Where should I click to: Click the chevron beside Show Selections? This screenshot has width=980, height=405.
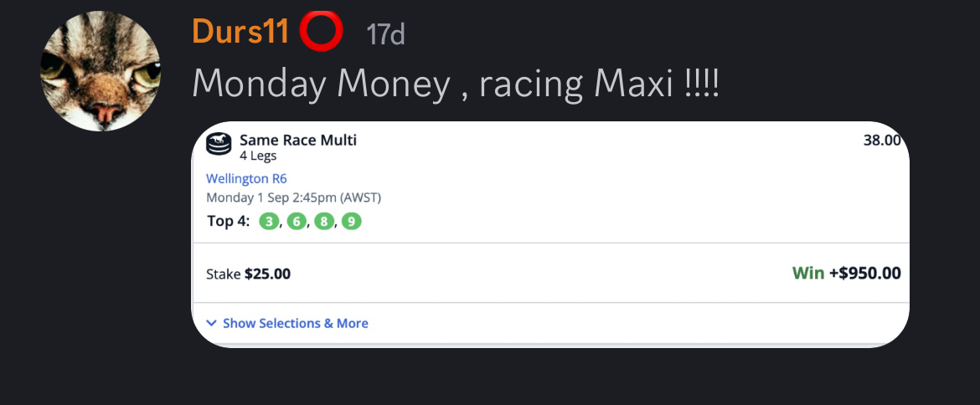(x=212, y=323)
